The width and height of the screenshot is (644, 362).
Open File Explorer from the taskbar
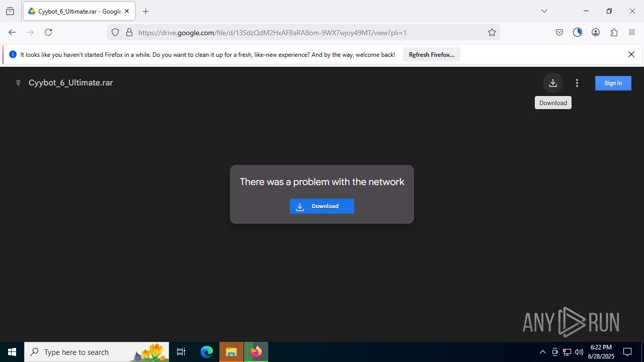click(231, 352)
